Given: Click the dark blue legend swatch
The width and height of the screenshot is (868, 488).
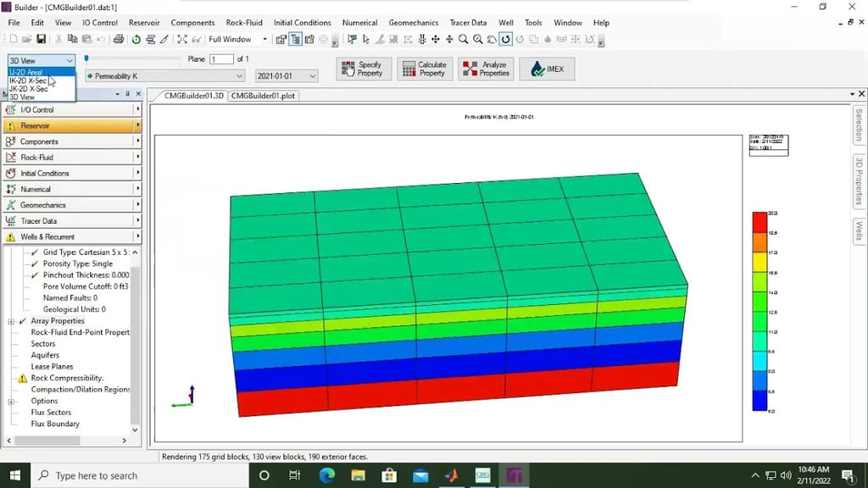Looking at the screenshot, I should click(x=759, y=401).
